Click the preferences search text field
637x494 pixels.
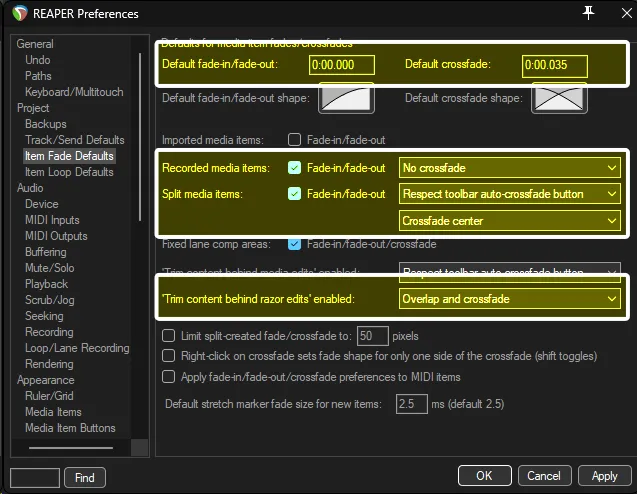point(35,477)
